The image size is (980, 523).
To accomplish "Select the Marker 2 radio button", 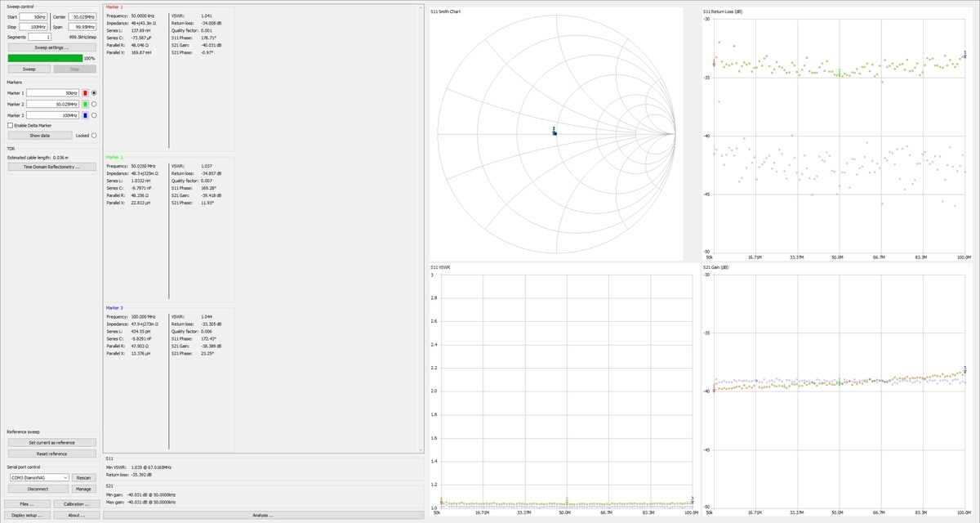I will click(x=94, y=104).
